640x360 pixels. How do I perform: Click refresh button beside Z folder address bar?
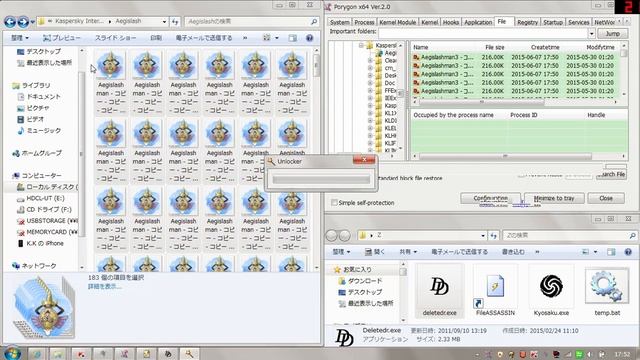493,236
